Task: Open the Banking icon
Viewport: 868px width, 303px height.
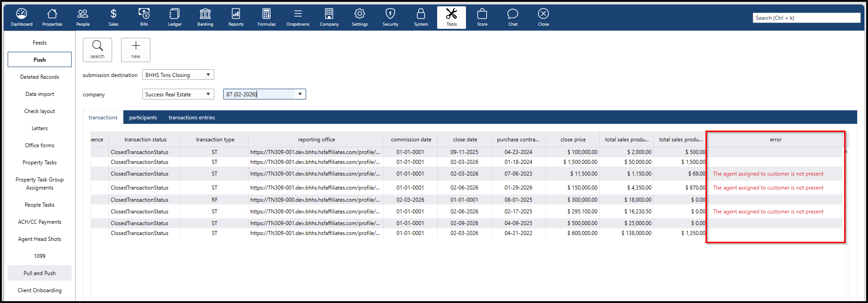Action: [205, 18]
